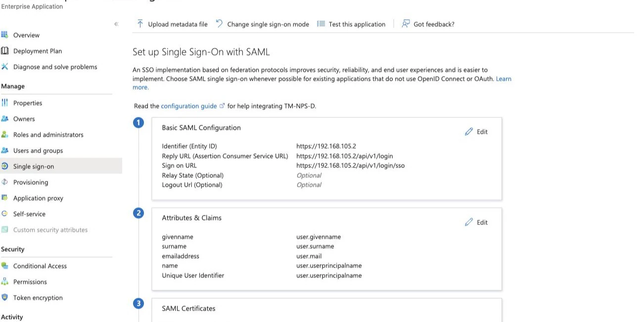Go to Diagnose and solve problems
644x322 pixels.
click(x=55, y=67)
